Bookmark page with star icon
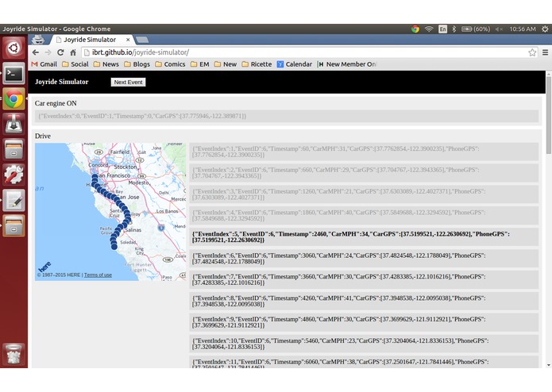Screen dimensions: 552x392 click(532, 52)
